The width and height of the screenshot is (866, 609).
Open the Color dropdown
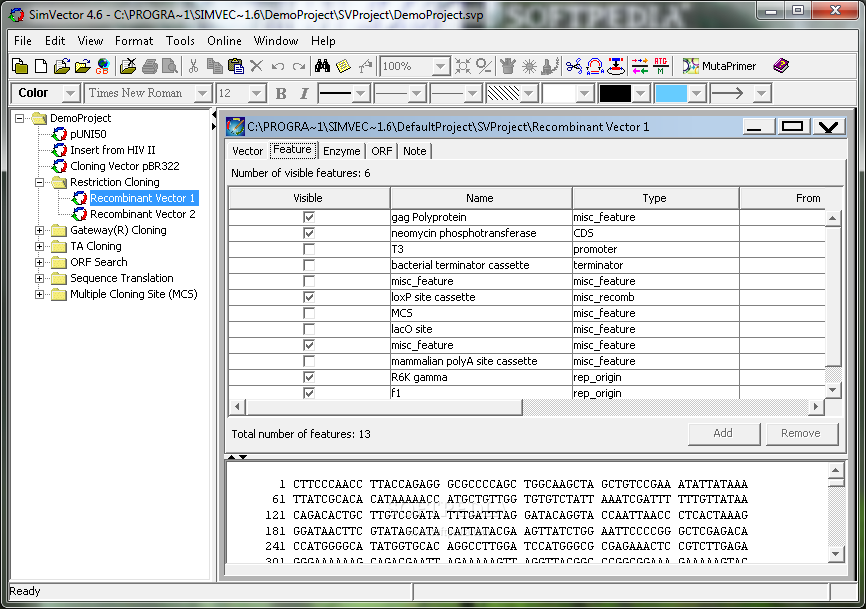[71, 93]
